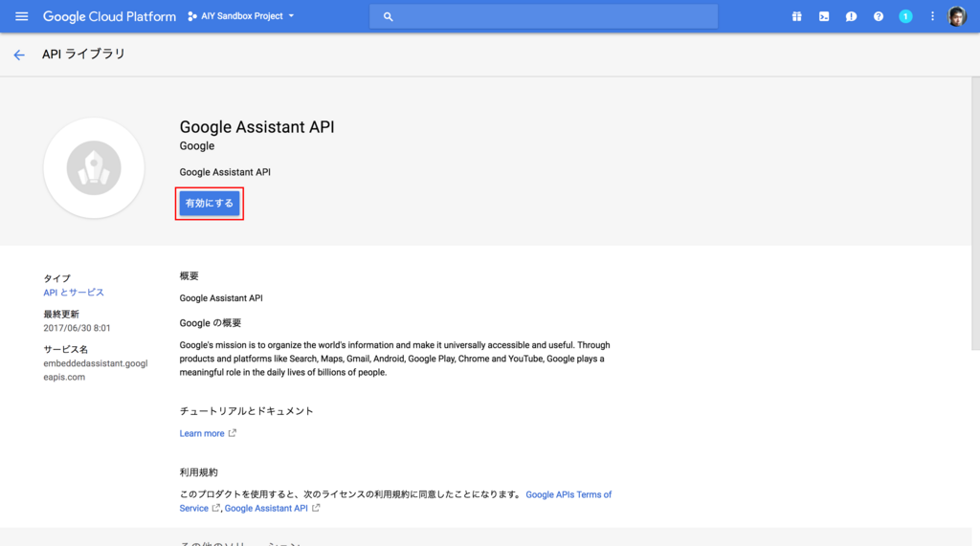
Task: Show notifications badge with number 1
Action: click(905, 17)
